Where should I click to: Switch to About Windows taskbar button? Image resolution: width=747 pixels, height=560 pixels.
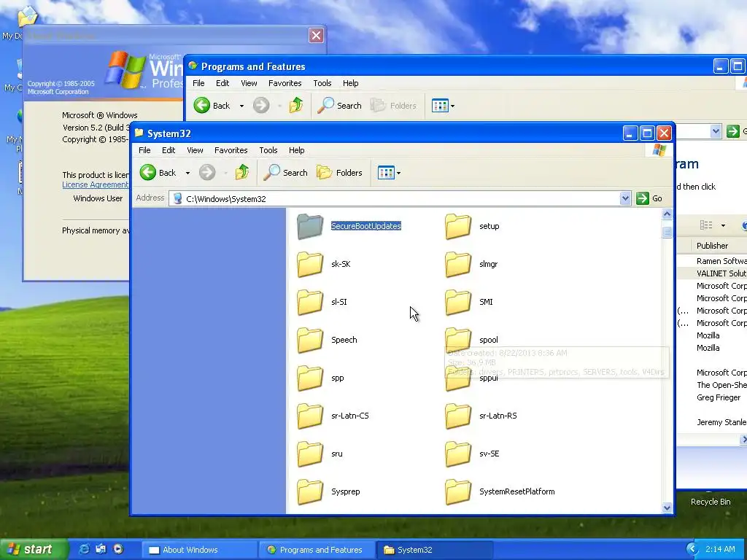200,550
